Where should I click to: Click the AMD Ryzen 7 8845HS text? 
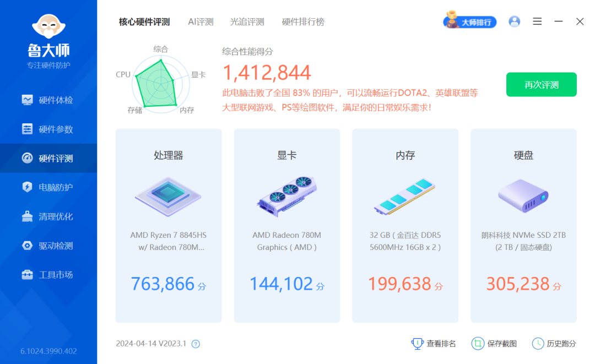click(x=168, y=241)
